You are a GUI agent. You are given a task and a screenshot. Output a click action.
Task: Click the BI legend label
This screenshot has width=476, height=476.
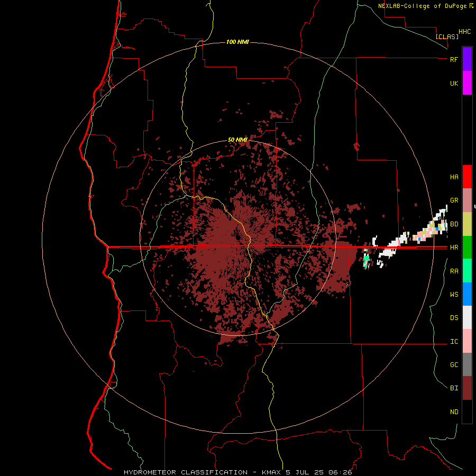(x=454, y=388)
